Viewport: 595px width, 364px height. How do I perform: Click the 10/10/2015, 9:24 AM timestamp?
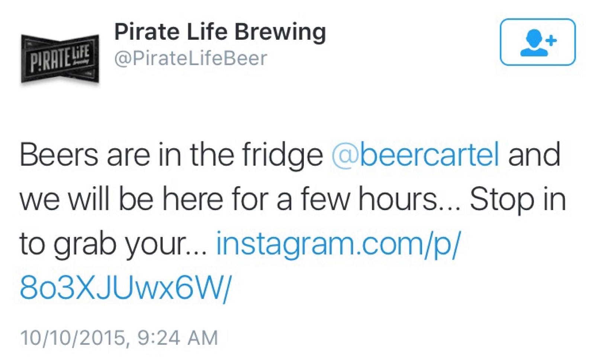119,338
